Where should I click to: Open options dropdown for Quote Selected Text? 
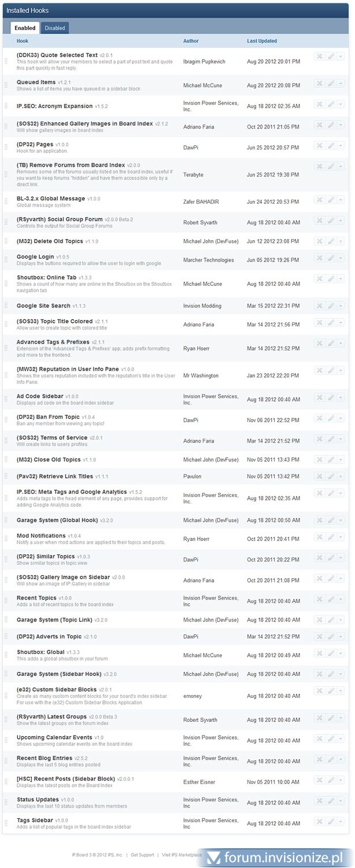tap(340, 56)
